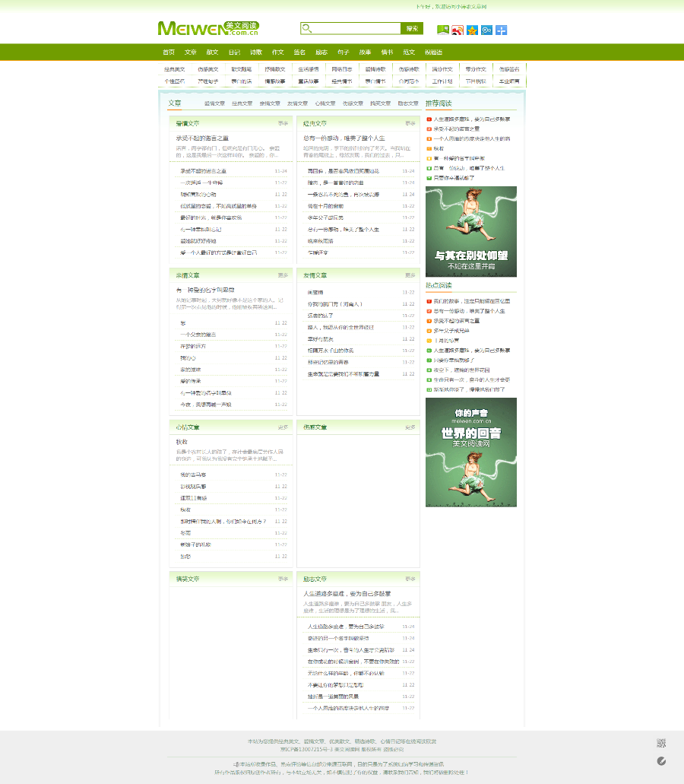
Task: Open 故事 in the green navigation bar
Action: tap(366, 52)
